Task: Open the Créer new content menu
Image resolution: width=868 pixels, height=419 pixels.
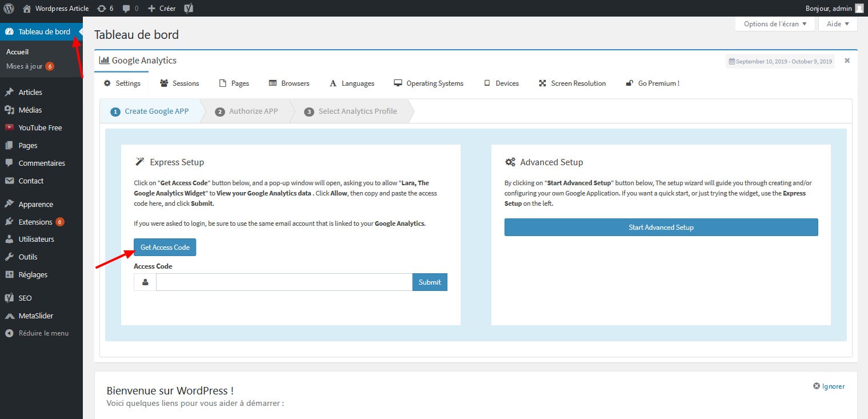Action: (x=162, y=8)
